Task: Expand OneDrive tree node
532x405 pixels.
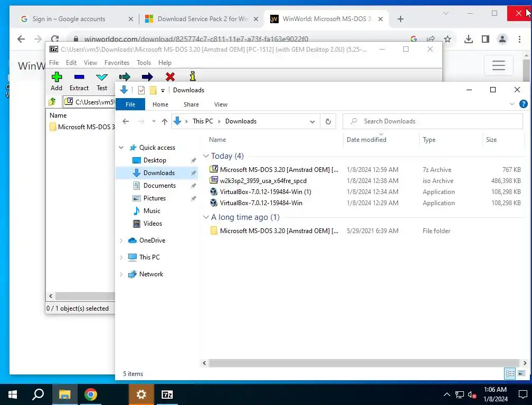Action: pyautogui.click(x=121, y=240)
